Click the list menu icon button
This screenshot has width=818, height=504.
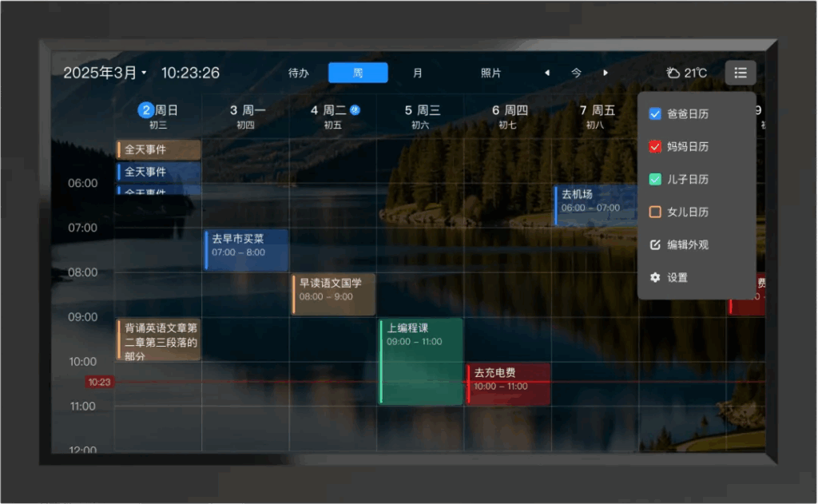[741, 73]
